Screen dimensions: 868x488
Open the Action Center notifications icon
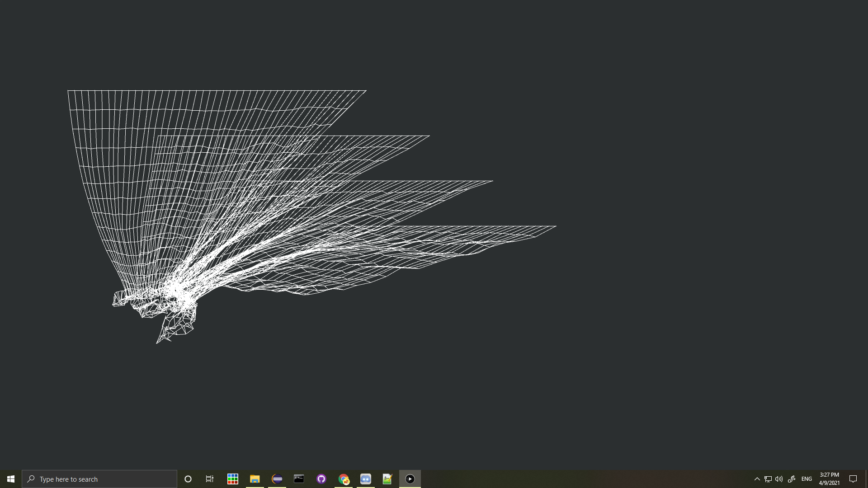pyautogui.click(x=853, y=479)
